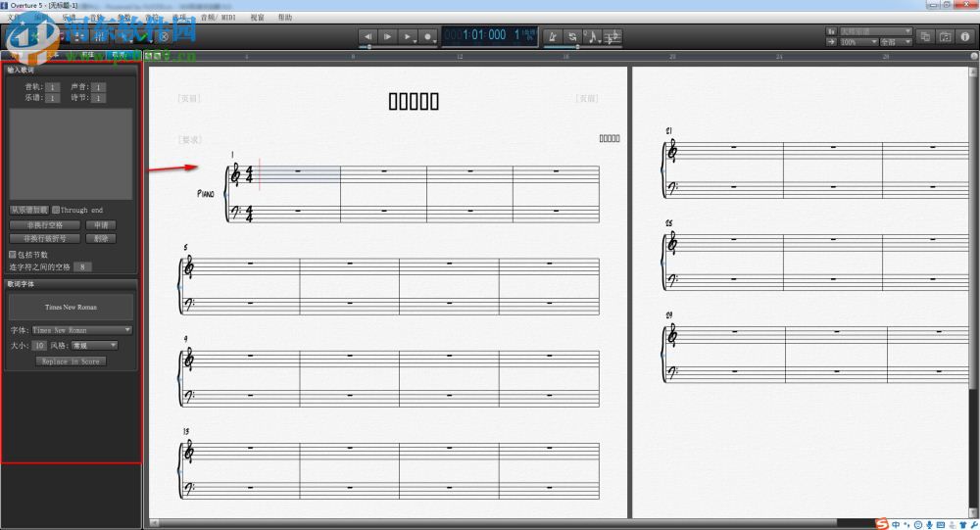Click the page view icon left of view dropdown
The image size is (980, 530).
click(831, 31)
